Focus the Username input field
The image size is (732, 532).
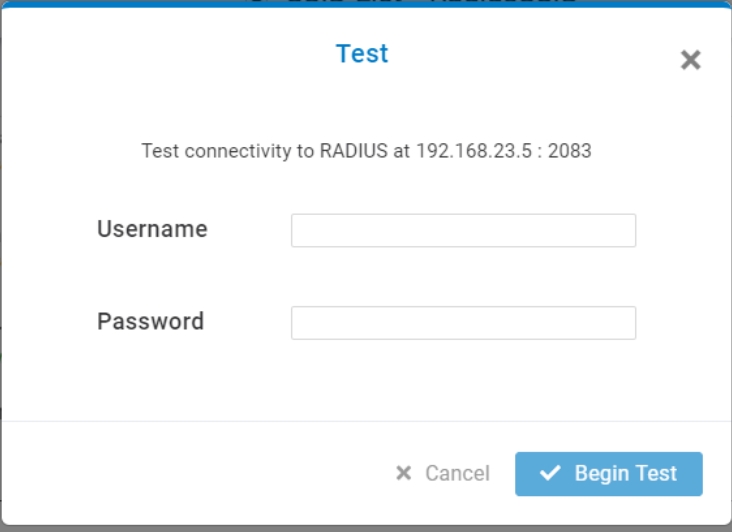[463, 230]
